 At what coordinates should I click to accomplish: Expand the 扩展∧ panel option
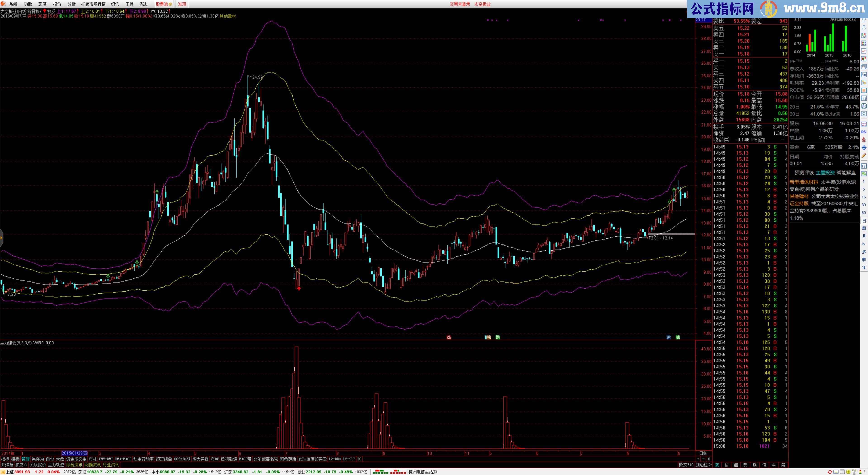[x=21, y=465]
